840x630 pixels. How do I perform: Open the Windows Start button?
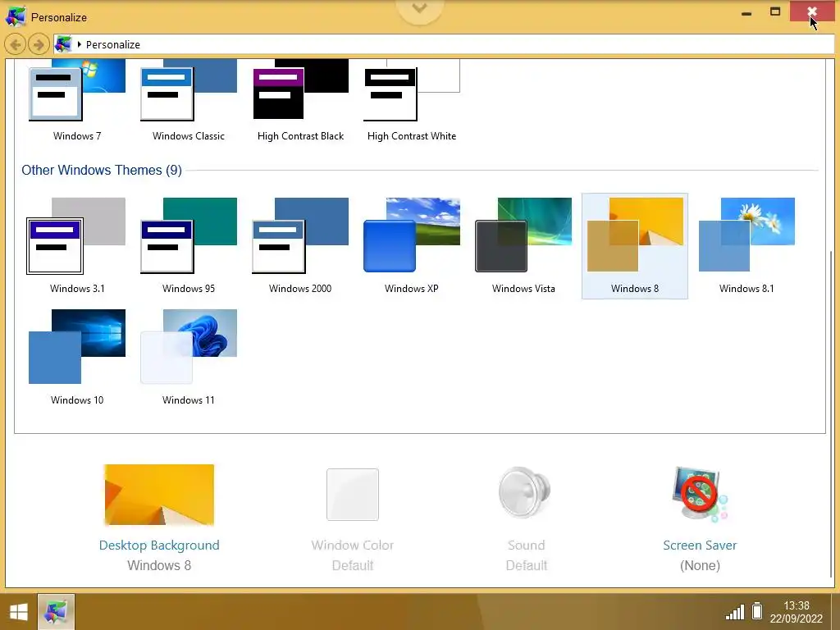18,612
